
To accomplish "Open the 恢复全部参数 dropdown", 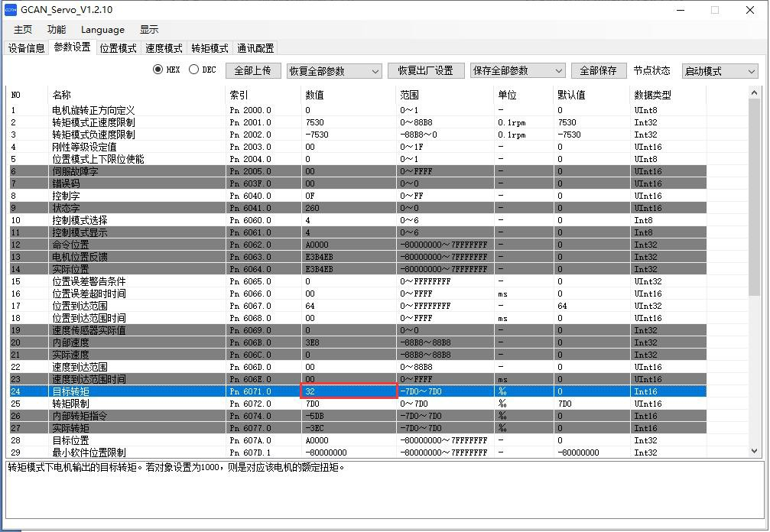I will 333,71.
